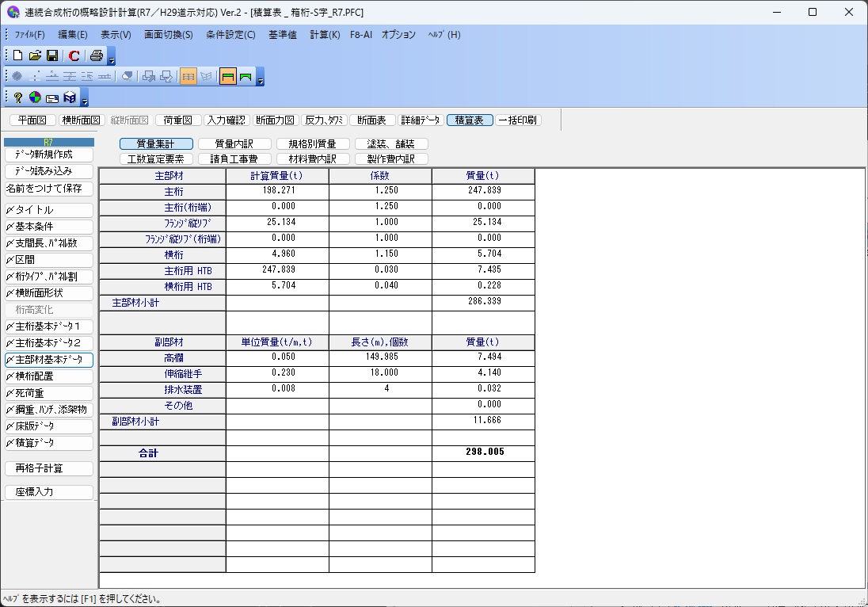The image size is (868, 607).
Task: Click the grayed 3D wireframe view icon
Action: pos(206,76)
